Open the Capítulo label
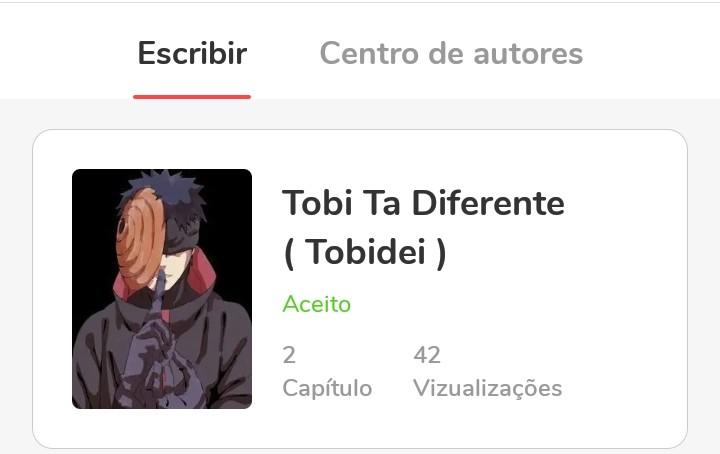 pyautogui.click(x=327, y=388)
